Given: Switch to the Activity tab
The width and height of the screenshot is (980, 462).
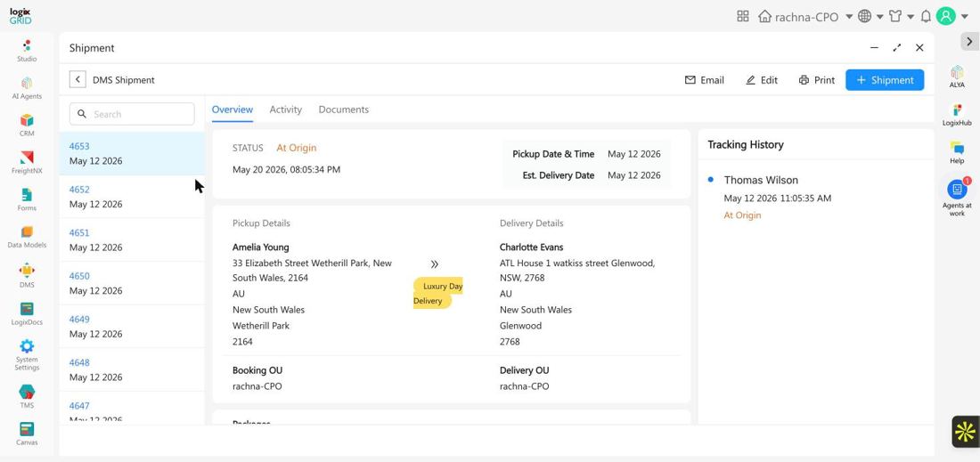Looking at the screenshot, I should (286, 109).
